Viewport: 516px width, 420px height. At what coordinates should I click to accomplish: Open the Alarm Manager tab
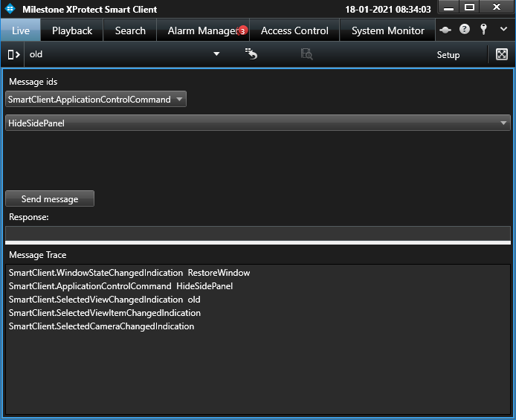click(203, 30)
